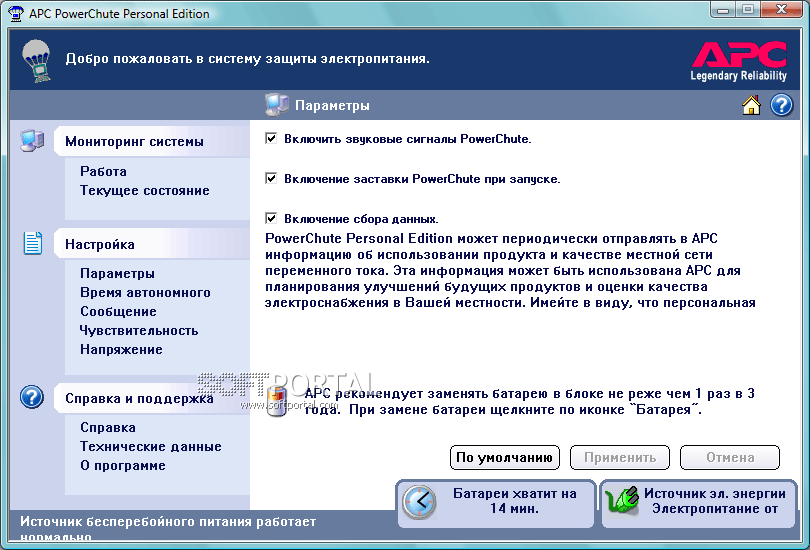Click Источник эл. энергии panel

click(699, 503)
